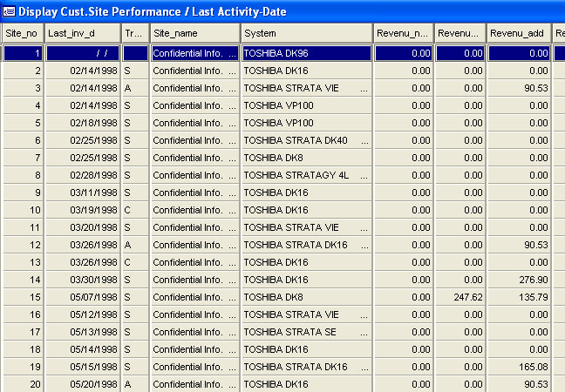
Task: Select the transaction type A in row 3
Action: click(135, 88)
